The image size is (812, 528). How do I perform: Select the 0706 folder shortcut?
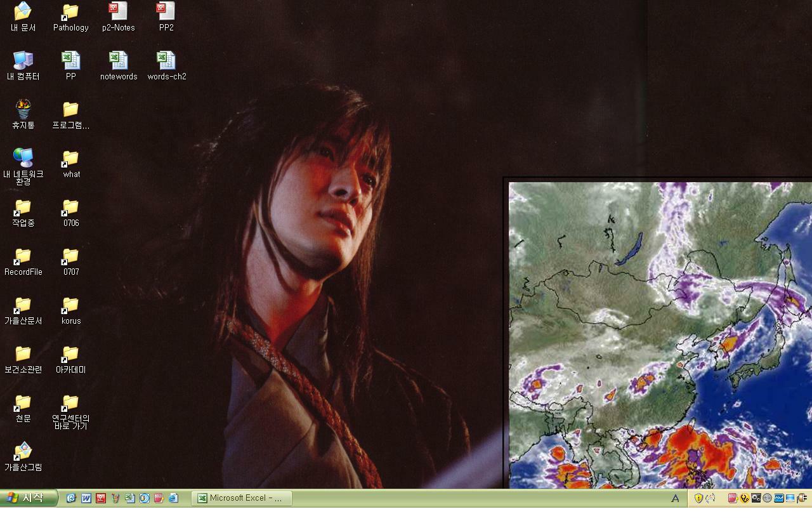pyautogui.click(x=71, y=213)
